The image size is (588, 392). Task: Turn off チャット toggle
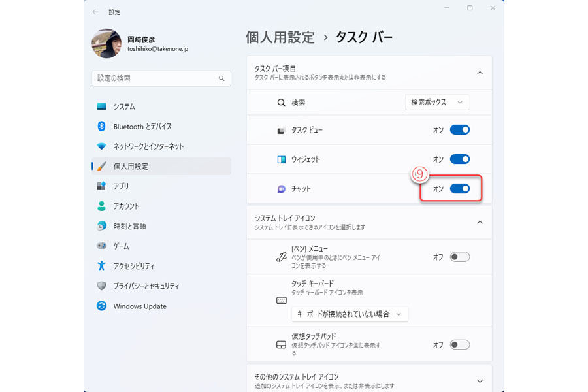(x=460, y=188)
